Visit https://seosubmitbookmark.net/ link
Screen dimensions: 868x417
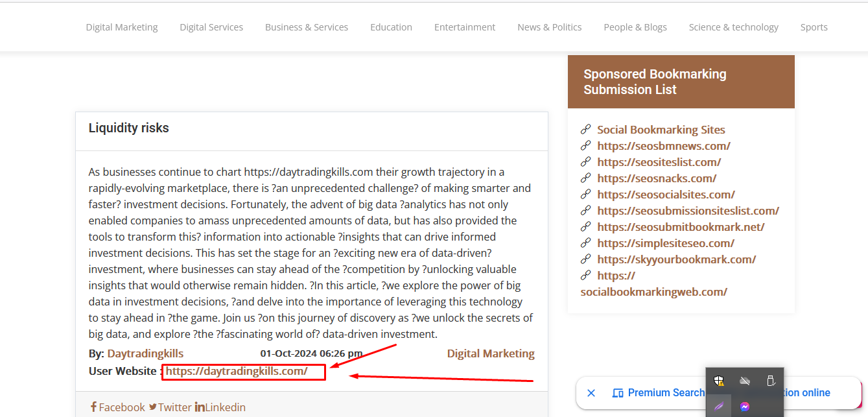(x=681, y=227)
